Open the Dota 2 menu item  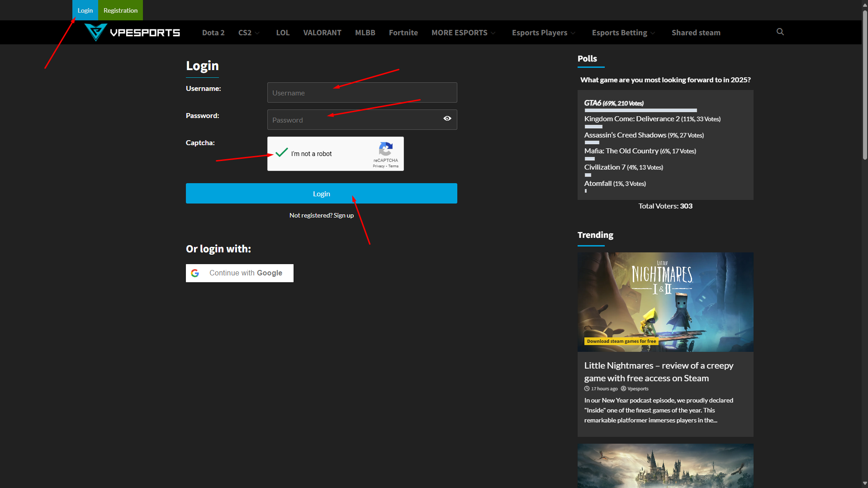point(213,33)
